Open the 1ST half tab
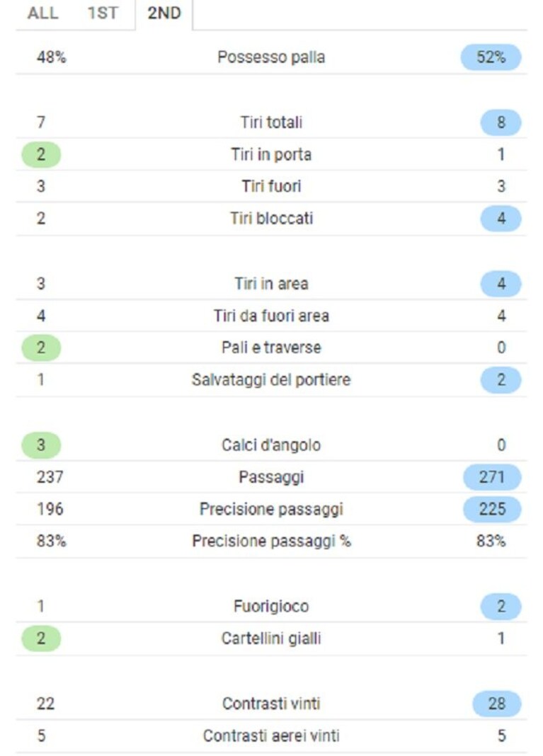Viewport: 543px width, 756px height. point(102,13)
